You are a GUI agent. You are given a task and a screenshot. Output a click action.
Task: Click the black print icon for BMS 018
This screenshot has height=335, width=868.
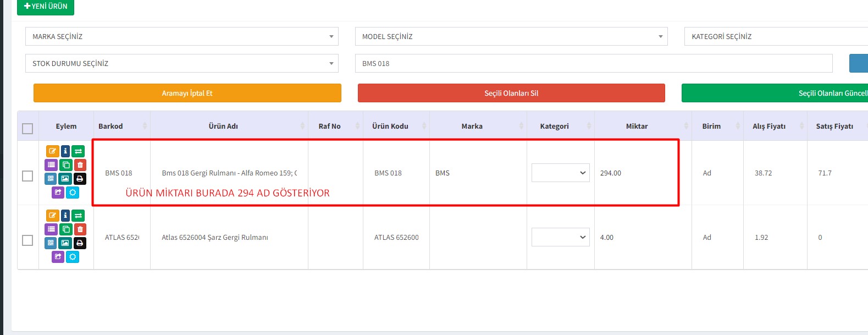80,179
